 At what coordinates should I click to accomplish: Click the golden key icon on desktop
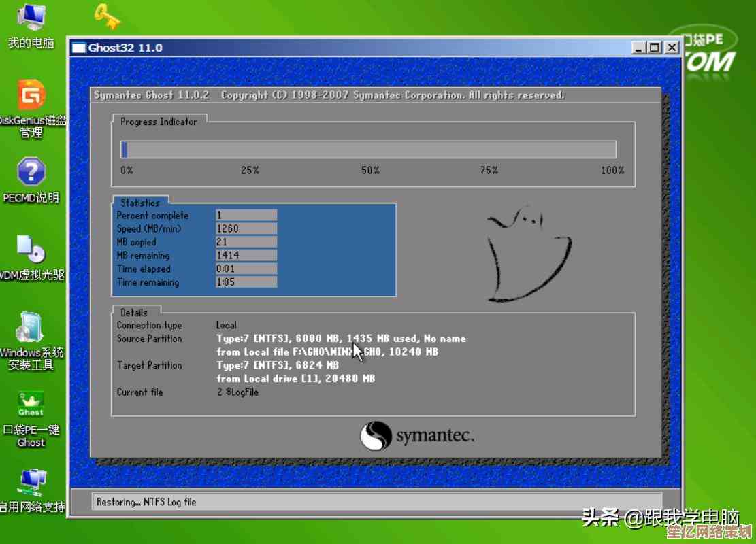(107, 16)
